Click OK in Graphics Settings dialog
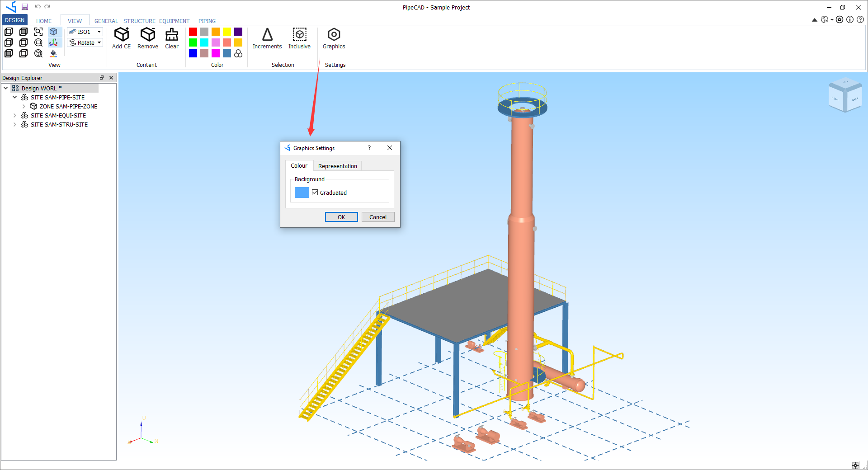This screenshot has width=868, height=470. [341, 217]
